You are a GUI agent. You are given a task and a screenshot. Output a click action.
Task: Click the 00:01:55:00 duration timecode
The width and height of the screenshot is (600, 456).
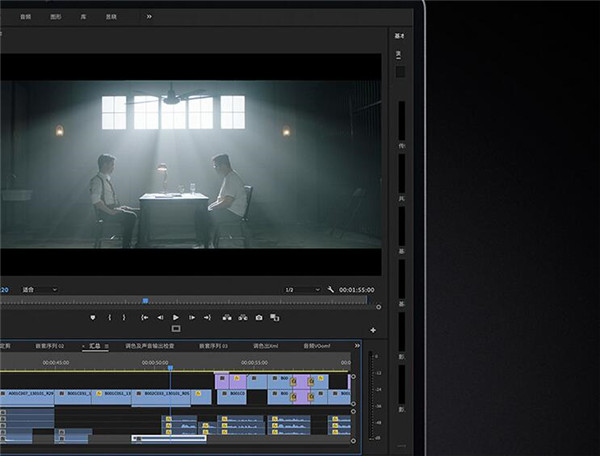pyautogui.click(x=357, y=290)
